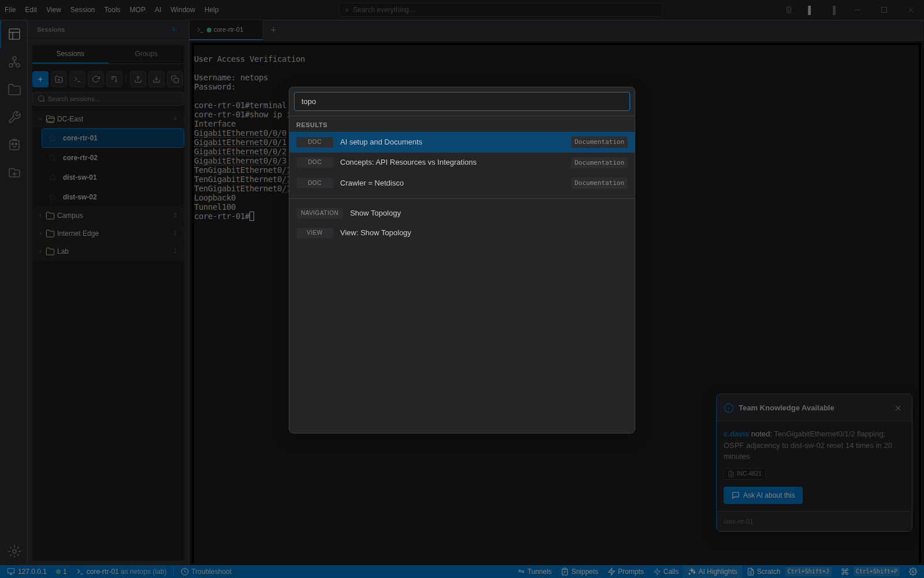924x578 pixels.
Task: Expand the Internet Edge folder
Action: pos(40,234)
